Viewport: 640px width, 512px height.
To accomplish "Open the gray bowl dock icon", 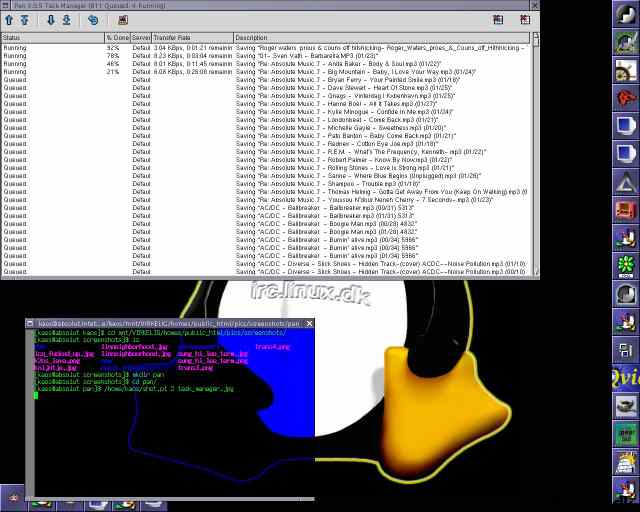I will (x=625, y=406).
